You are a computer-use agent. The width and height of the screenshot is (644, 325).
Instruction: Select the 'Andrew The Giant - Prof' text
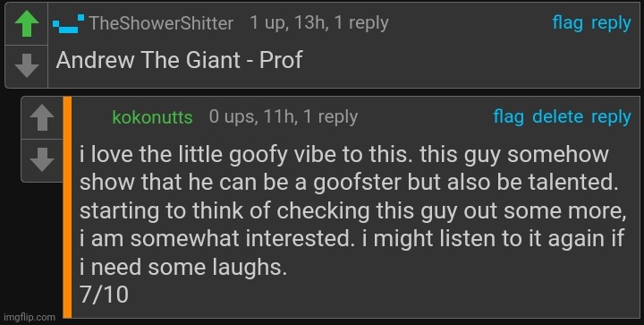point(180,60)
